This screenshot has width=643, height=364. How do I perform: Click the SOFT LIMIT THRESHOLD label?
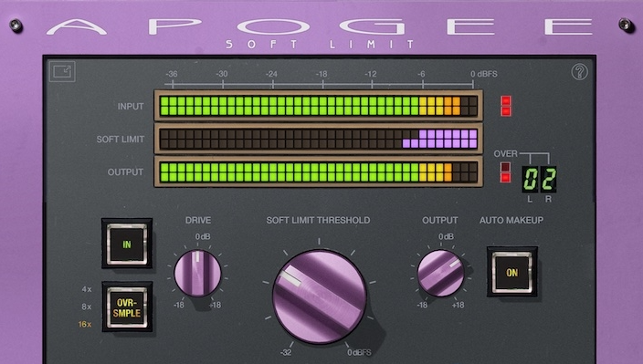[x=318, y=220]
